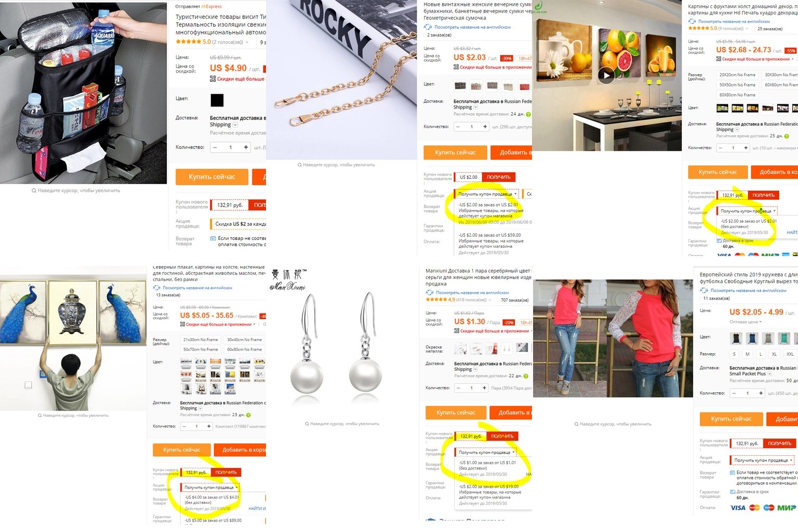
Task: Click the first metal color thumbnail for the earrings
Action: pos(461,348)
